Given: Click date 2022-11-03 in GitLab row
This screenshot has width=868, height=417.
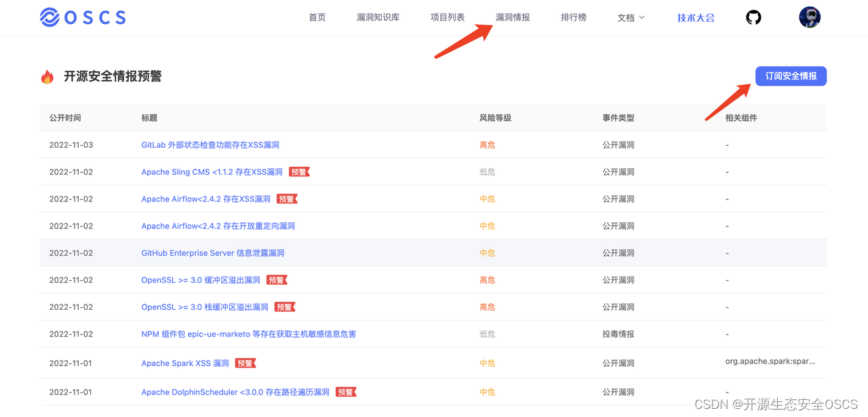Looking at the screenshot, I should [x=71, y=145].
